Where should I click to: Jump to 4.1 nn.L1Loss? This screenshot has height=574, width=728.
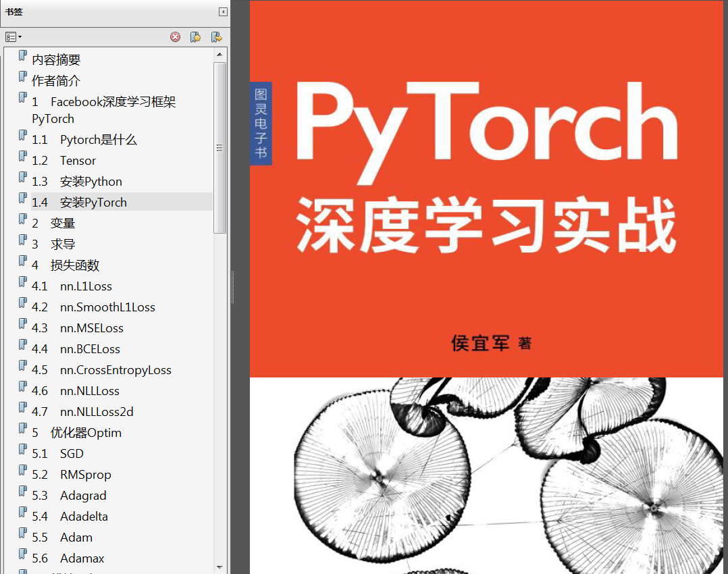[x=72, y=286]
